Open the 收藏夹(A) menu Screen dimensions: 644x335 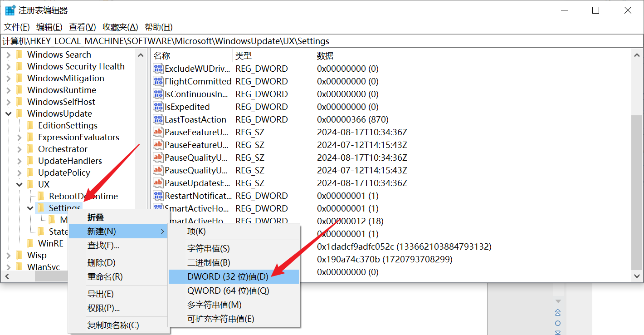(x=120, y=27)
